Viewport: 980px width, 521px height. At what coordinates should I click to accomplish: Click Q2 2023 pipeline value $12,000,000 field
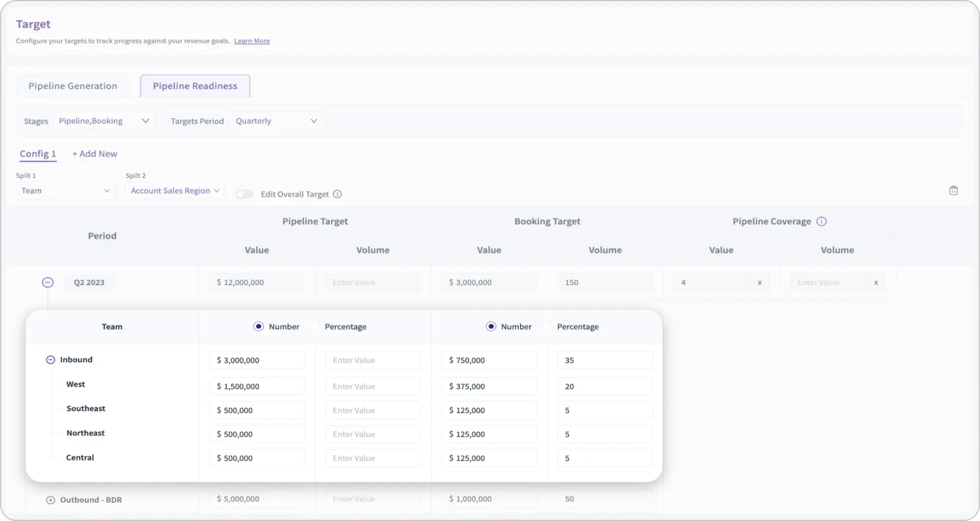tap(257, 282)
